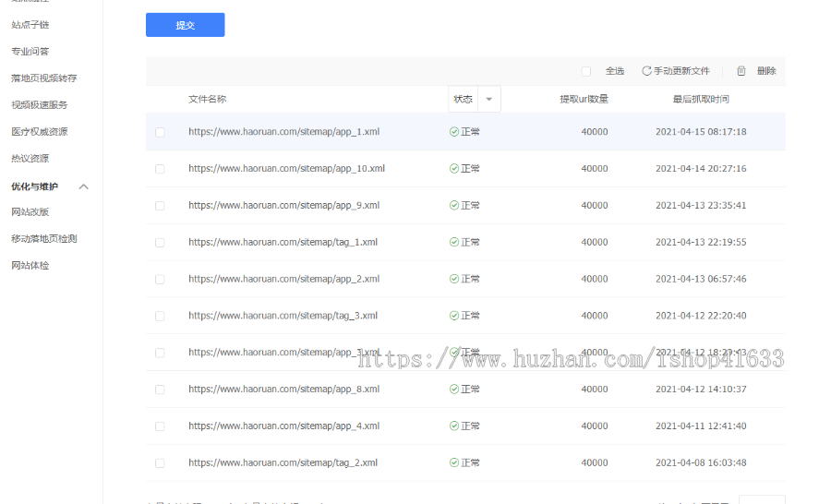Image resolution: width=831 pixels, height=504 pixels.
Task: Click the green status icon for app_2.xml
Action: [454, 279]
